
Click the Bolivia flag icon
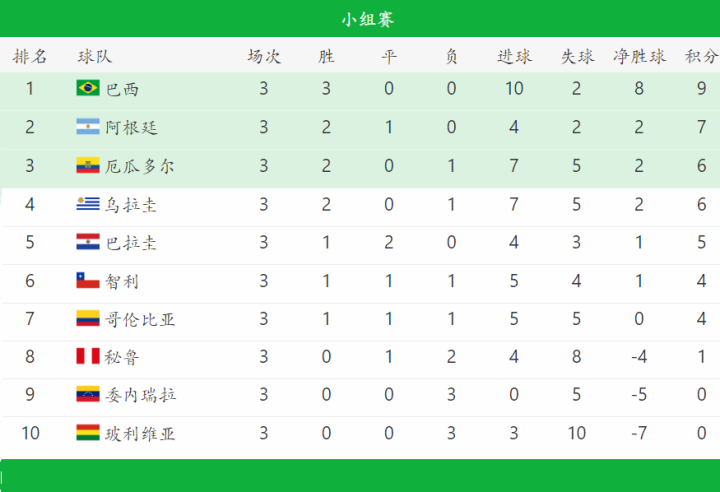(88, 432)
